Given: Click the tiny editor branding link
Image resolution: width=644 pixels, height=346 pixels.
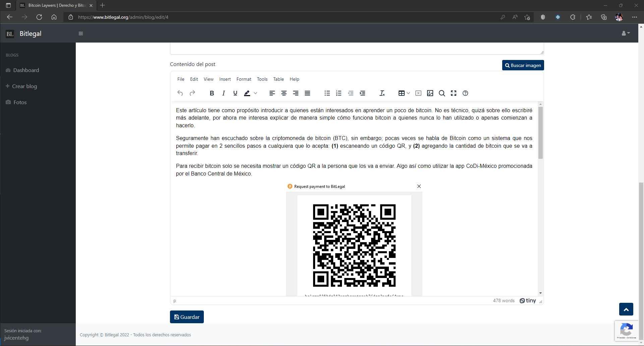Looking at the screenshot, I should [x=528, y=300].
